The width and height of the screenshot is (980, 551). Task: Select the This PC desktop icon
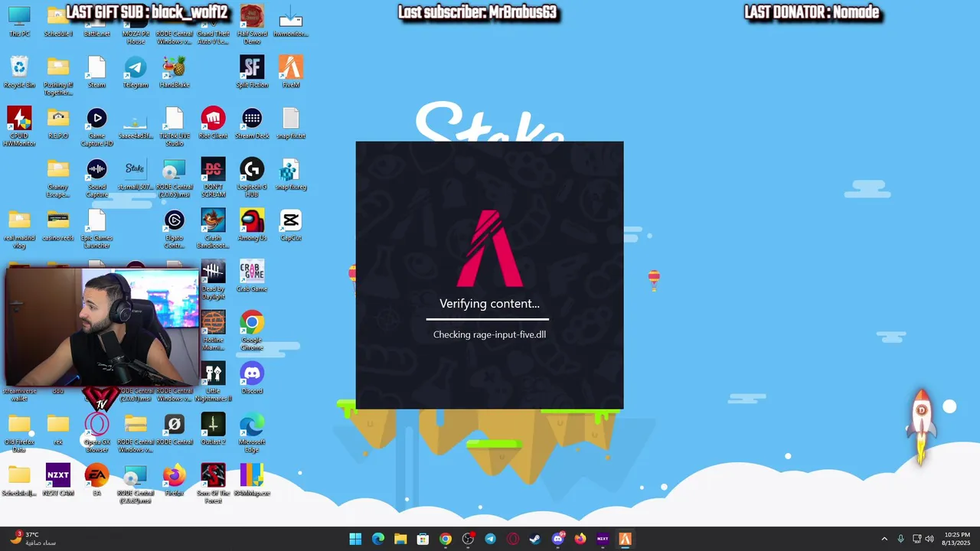tap(19, 21)
